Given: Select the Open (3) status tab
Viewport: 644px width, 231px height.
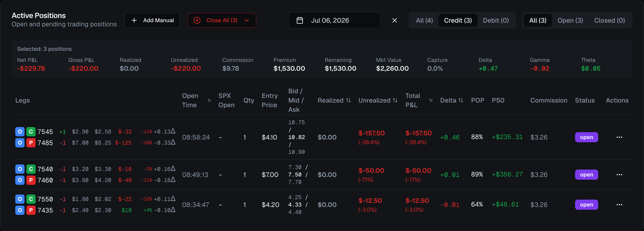Looking at the screenshot, I should point(570,20).
